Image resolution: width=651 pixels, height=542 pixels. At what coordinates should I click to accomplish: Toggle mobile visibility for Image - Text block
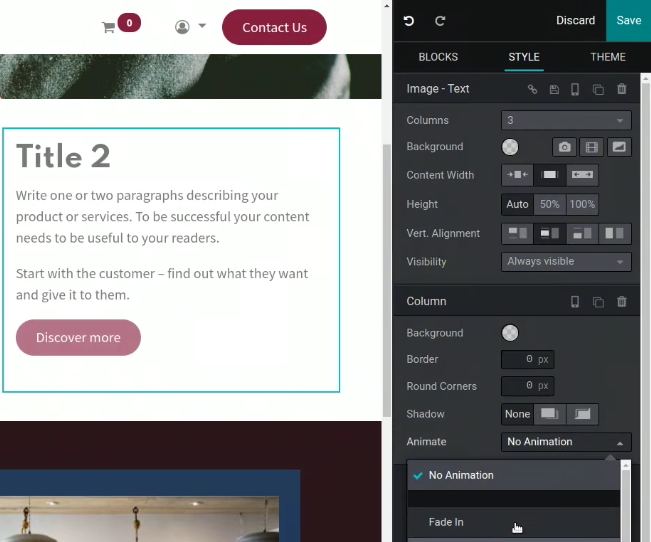tap(575, 89)
